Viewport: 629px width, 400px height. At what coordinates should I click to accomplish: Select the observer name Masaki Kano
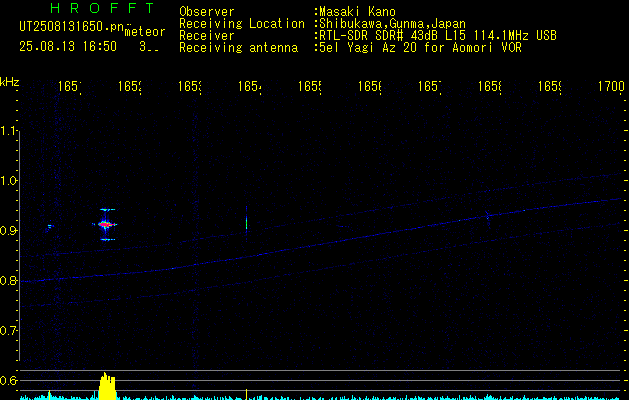(x=357, y=12)
